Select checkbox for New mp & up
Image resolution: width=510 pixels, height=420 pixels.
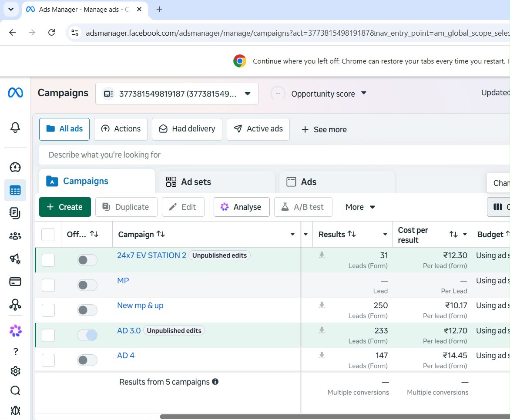tap(48, 310)
